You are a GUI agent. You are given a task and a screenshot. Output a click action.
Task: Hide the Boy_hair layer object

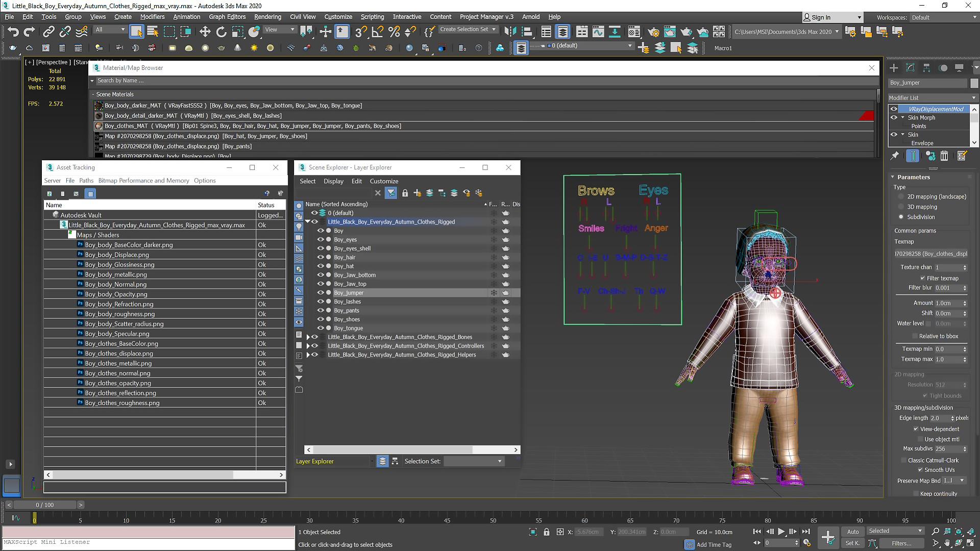coord(321,257)
